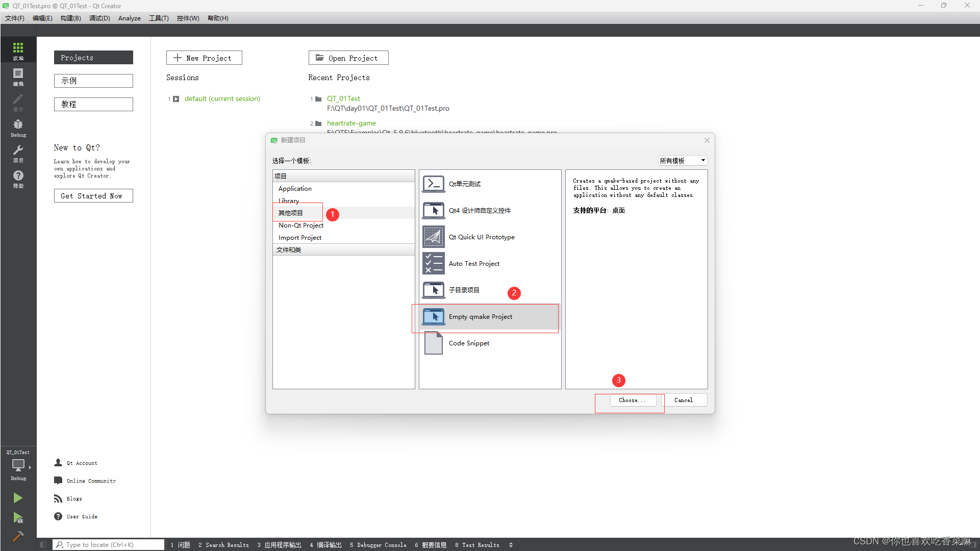Click the Build hammer icon

(x=18, y=536)
